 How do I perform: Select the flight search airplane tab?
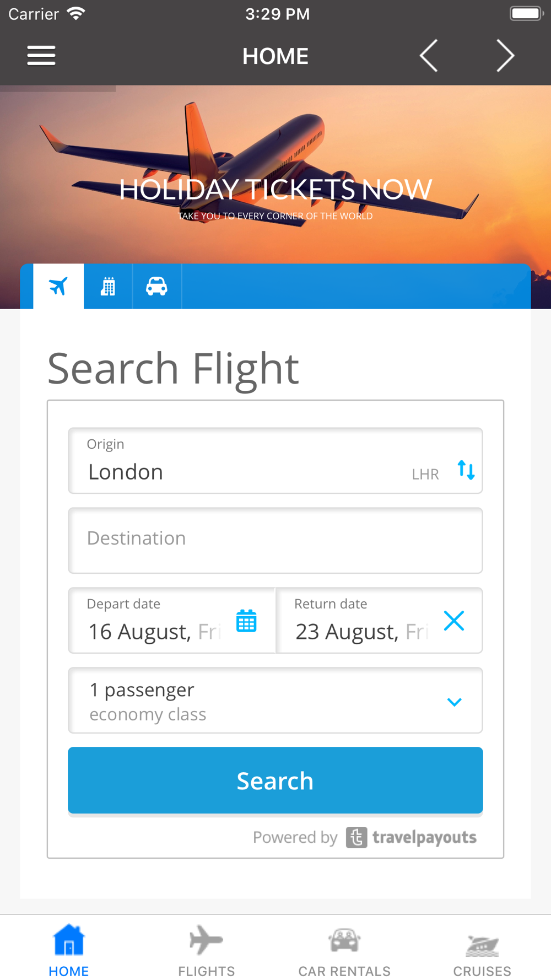pyautogui.click(x=58, y=286)
